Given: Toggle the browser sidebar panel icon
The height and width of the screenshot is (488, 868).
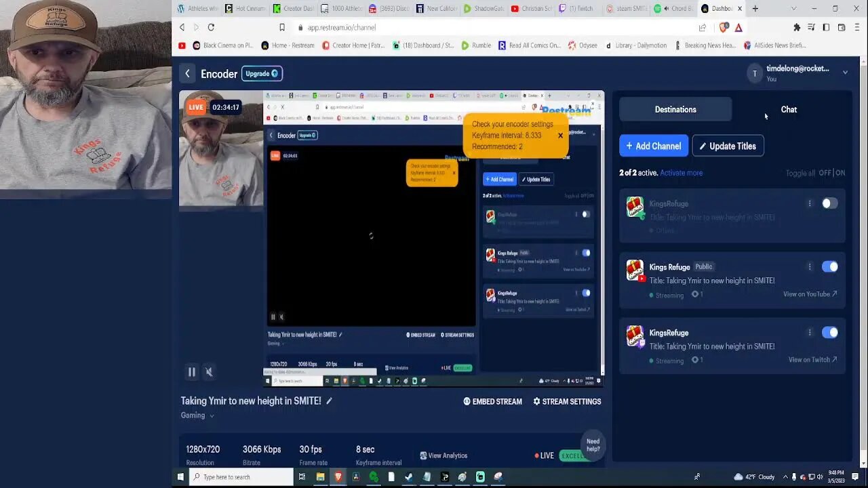Looking at the screenshot, I should [x=826, y=27].
